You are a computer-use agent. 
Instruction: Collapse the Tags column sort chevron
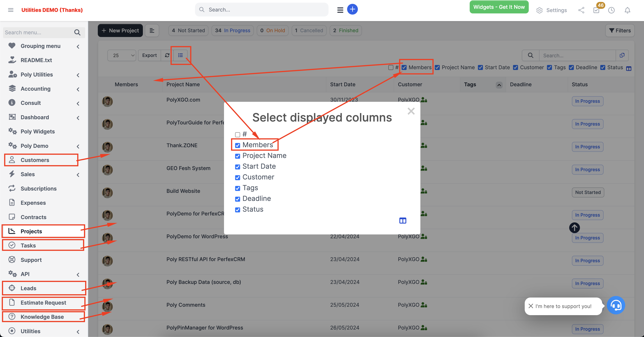coord(499,85)
